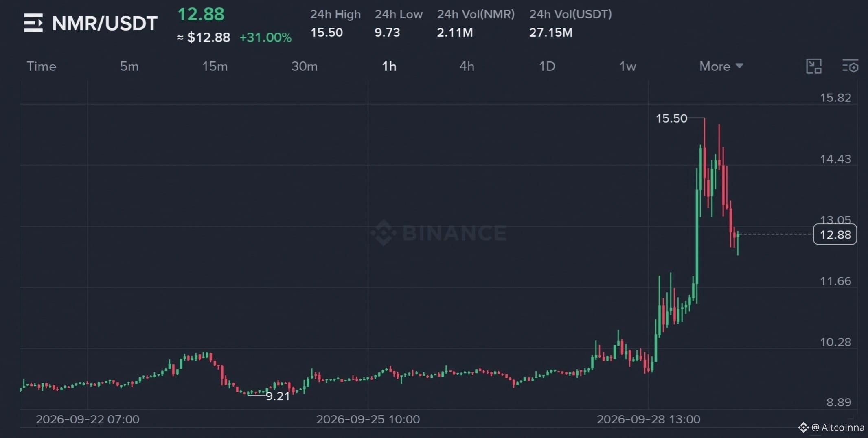
Task: Select the 1w interval tab
Action: tap(627, 66)
